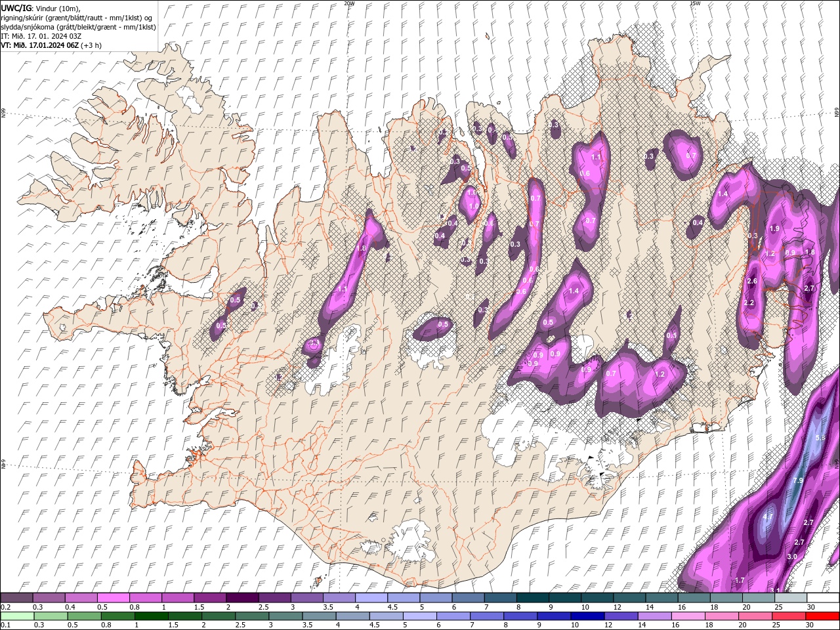The image size is (840, 630).
Task: Click the bright red lower legend swatch after 30
Action: (822, 616)
